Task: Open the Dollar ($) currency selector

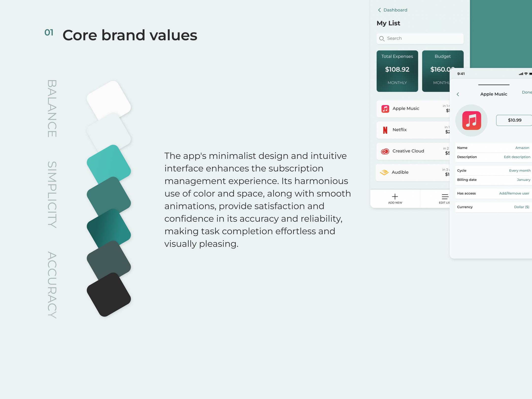Action: pos(521,207)
